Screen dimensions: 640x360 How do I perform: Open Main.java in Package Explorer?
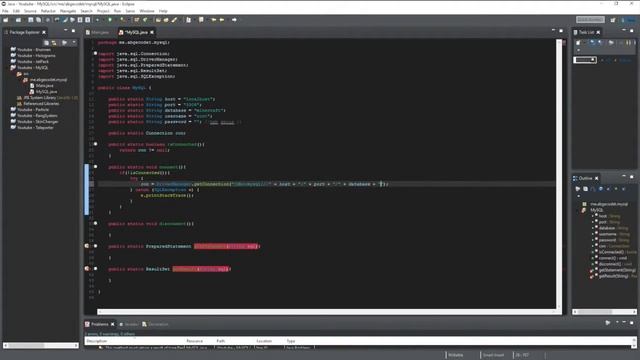click(x=44, y=86)
